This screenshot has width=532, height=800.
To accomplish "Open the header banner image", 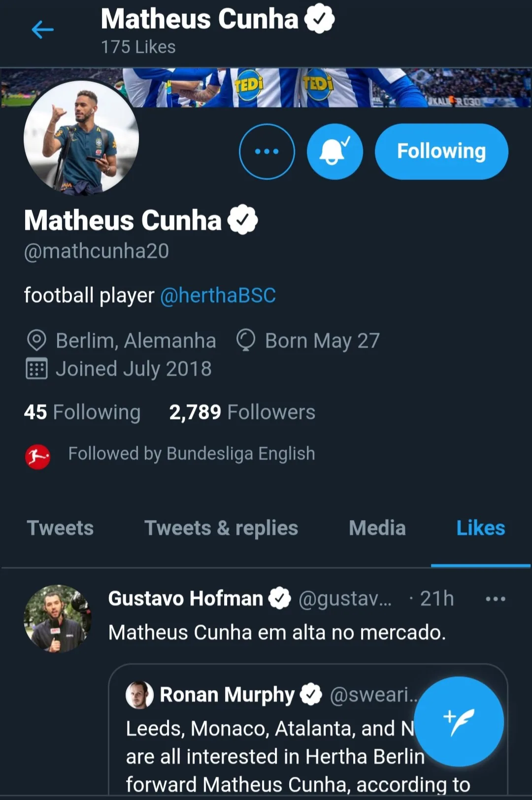I will tap(325, 88).
